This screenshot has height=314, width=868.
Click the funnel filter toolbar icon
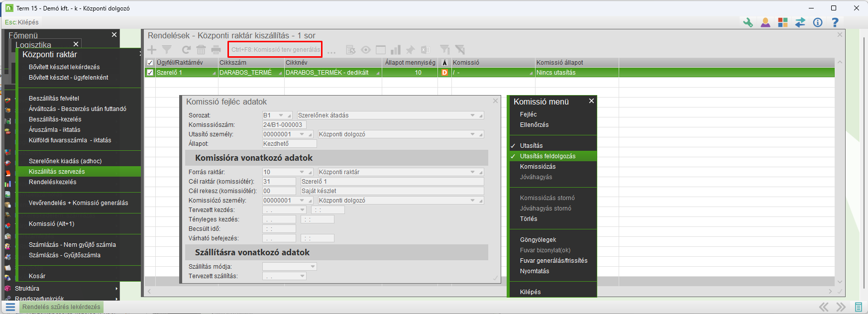[167, 50]
